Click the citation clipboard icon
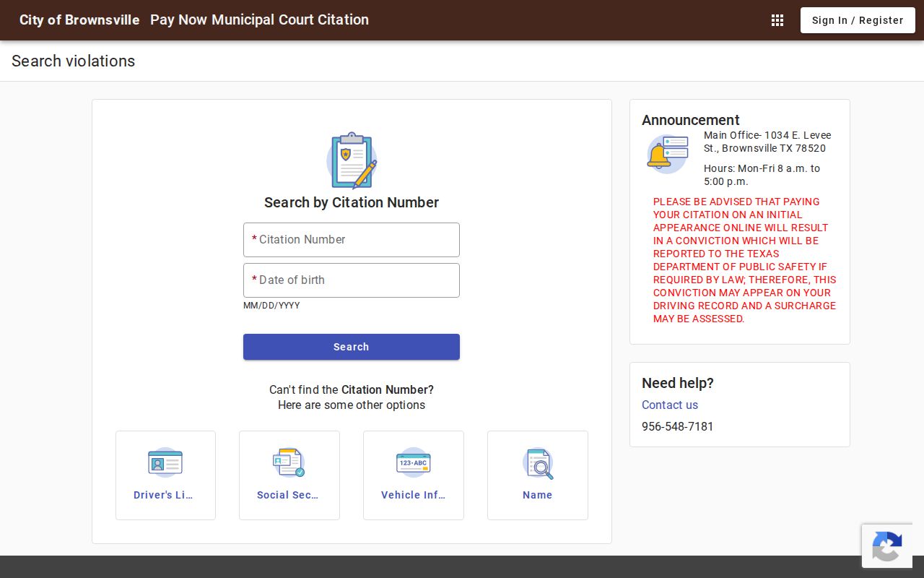Viewport: 924px width, 578px height. tap(352, 160)
